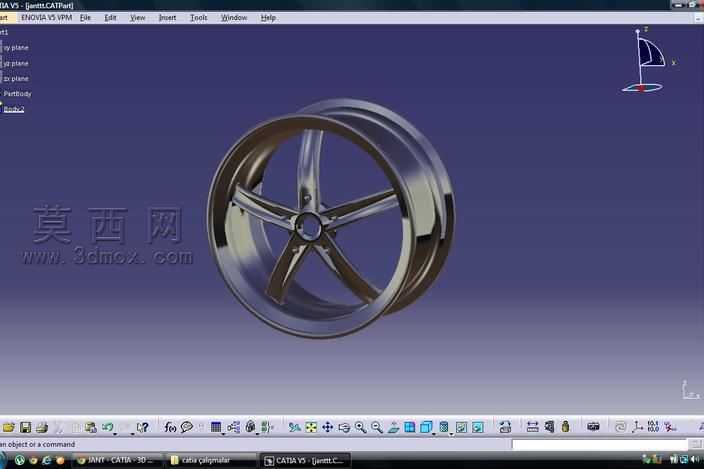704x469 pixels.
Task: Click the Open file folder icon
Action: click(9, 427)
